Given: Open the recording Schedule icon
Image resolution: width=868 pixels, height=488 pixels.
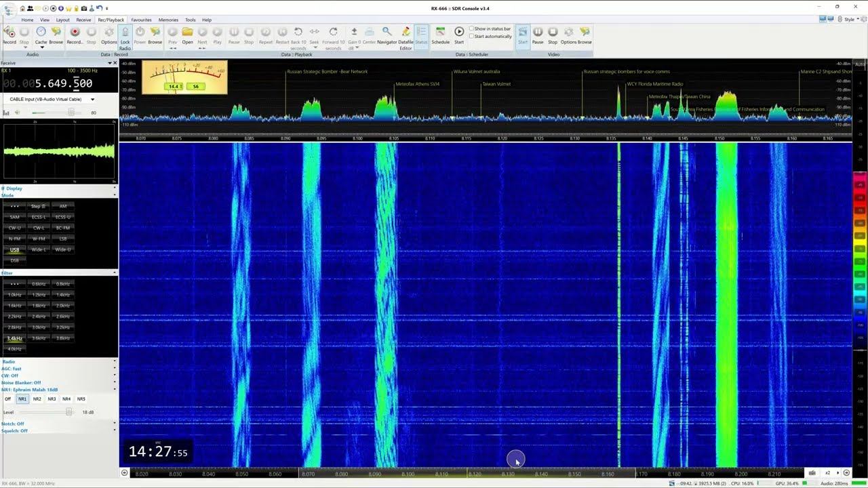Looking at the screenshot, I should 440,35.
